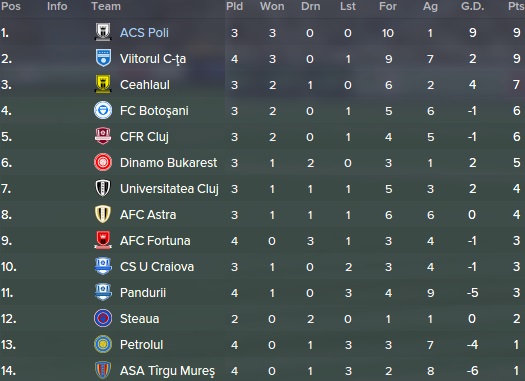The height and width of the screenshot is (381, 525).
Task: Click the Pld column header
Action: click(x=234, y=6)
